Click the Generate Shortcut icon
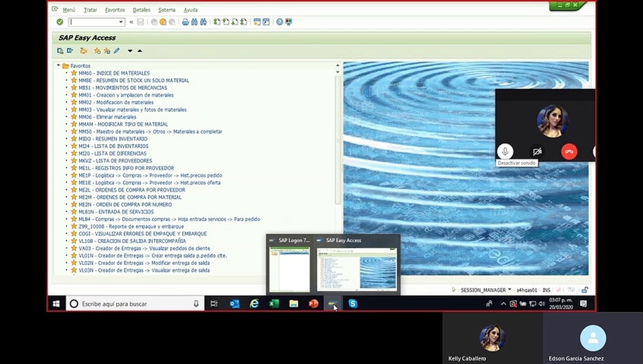Viewport: 643px width, 364px height. point(266,22)
